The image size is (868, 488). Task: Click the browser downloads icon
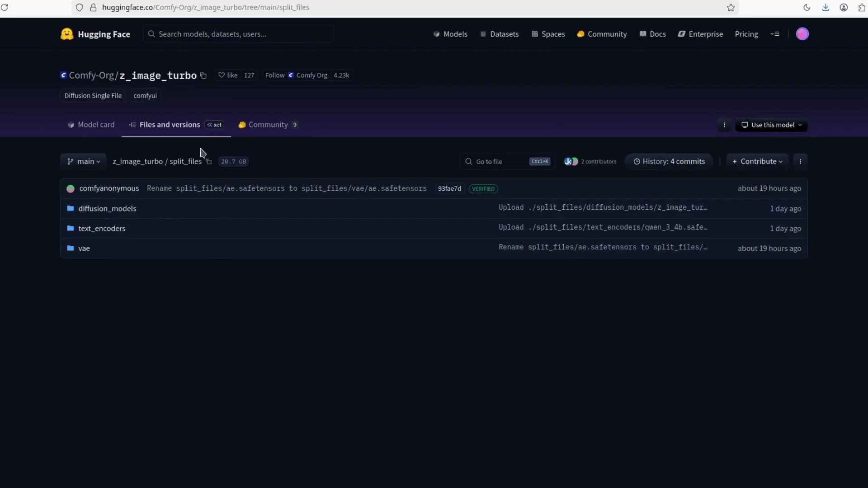click(x=826, y=7)
